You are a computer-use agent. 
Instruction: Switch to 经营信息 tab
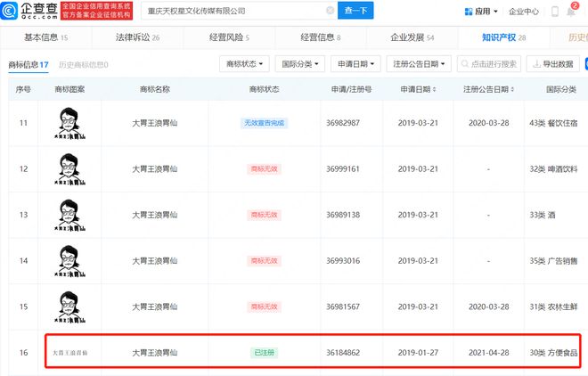[321, 37]
